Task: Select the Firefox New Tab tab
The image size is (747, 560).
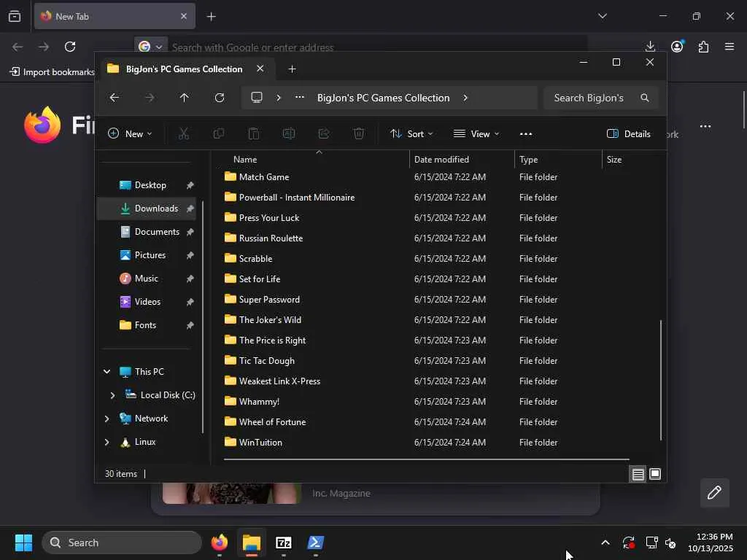Action: (x=115, y=16)
